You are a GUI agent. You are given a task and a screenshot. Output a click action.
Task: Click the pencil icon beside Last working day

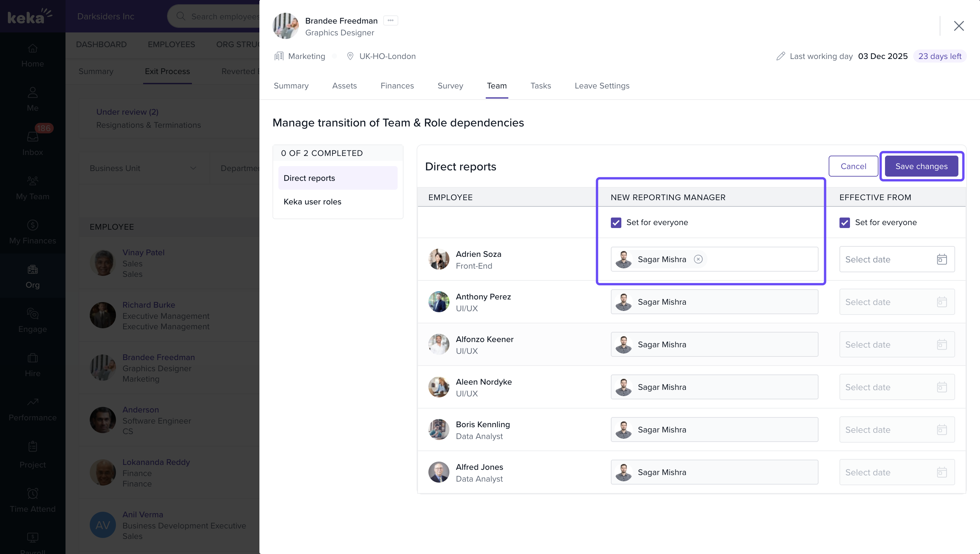pos(781,56)
